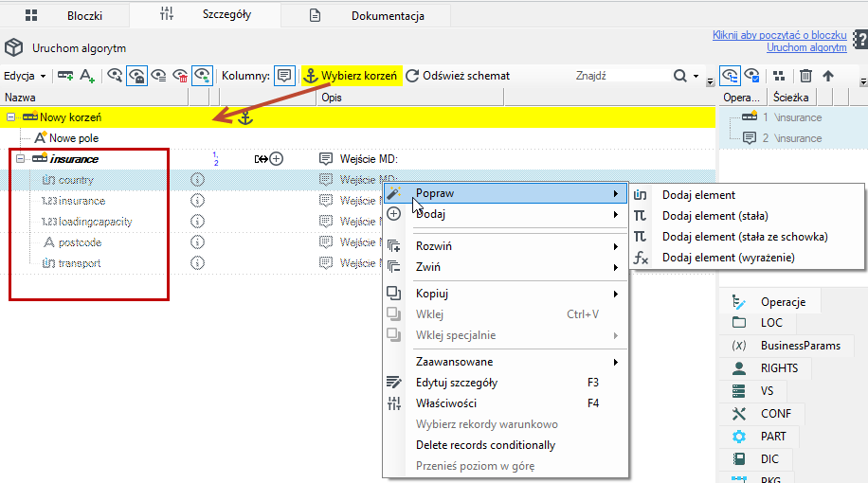This screenshot has height=483, width=868.
Task: Choose Dodaj element in submenu
Action: point(748,195)
